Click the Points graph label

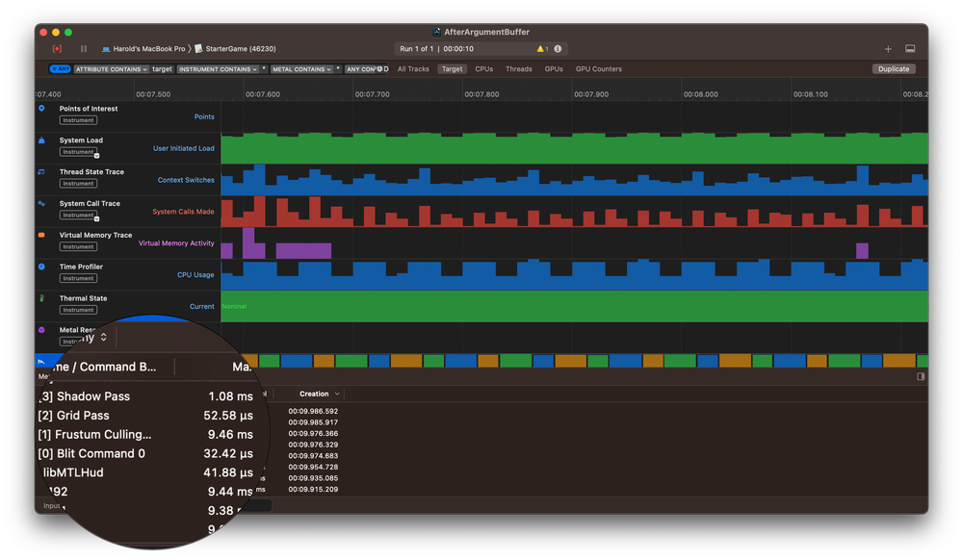[x=204, y=116]
